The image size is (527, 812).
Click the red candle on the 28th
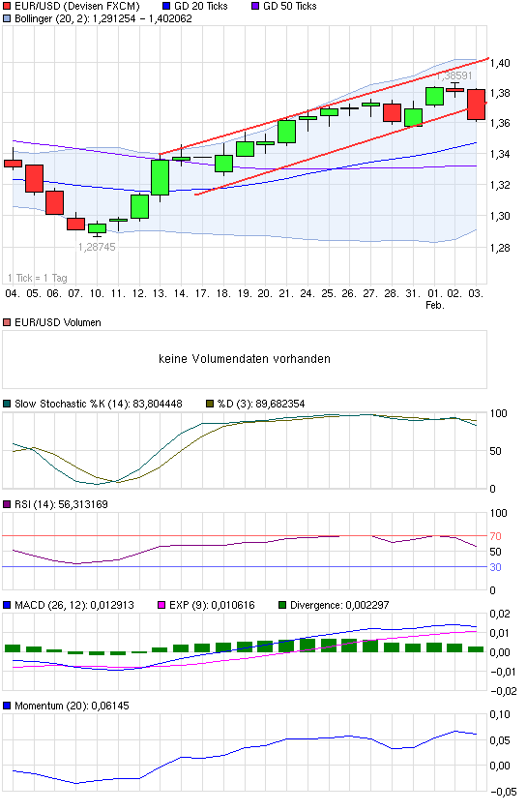tap(392, 113)
